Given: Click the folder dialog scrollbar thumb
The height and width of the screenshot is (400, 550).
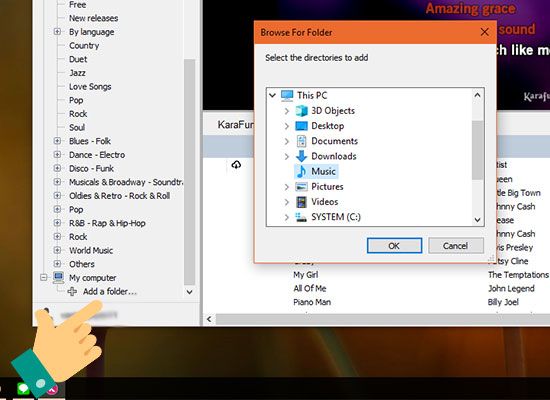Looking at the screenshot, I should 477,150.
